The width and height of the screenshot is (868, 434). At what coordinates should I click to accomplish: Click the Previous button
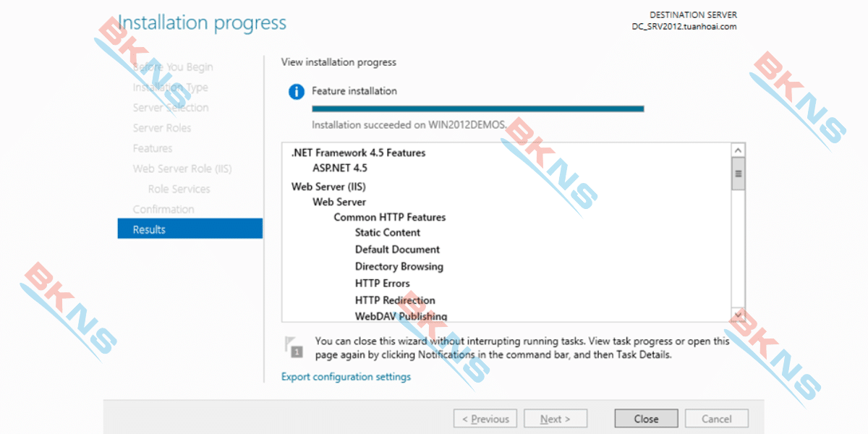pos(485,419)
